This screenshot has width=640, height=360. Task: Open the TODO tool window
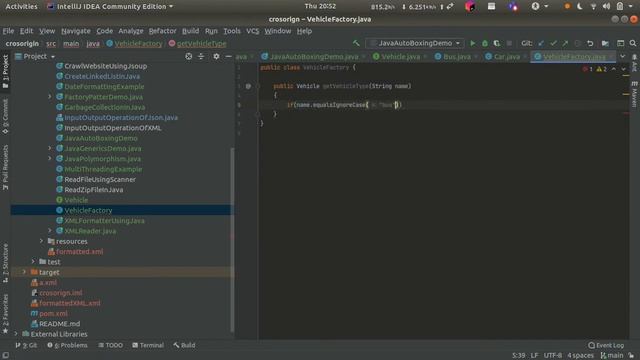(x=111, y=345)
